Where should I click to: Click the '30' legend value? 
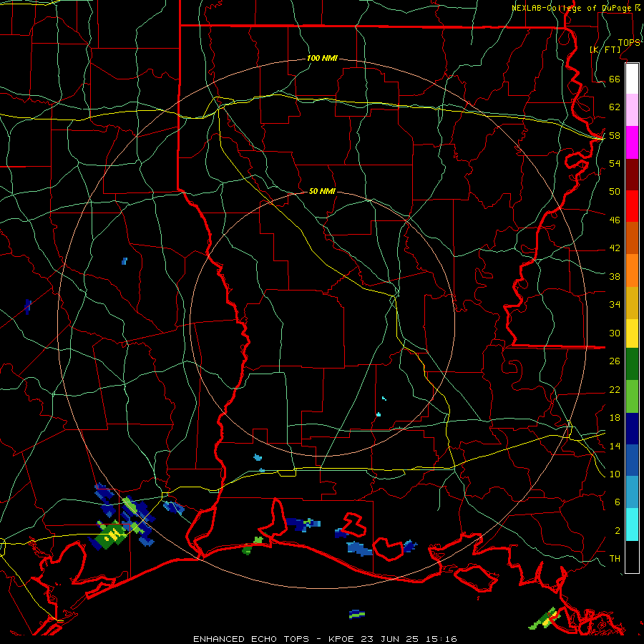click(x=615, y=333)
